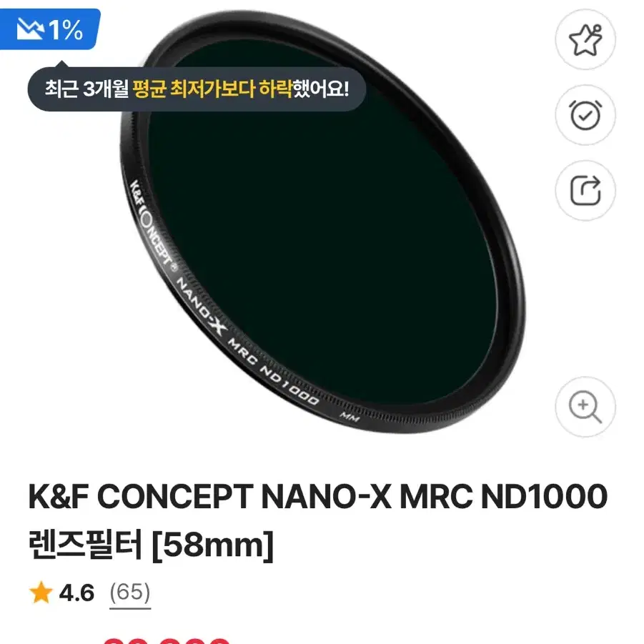
Task: Click the orange rating star icon
Action: point(41,593)
